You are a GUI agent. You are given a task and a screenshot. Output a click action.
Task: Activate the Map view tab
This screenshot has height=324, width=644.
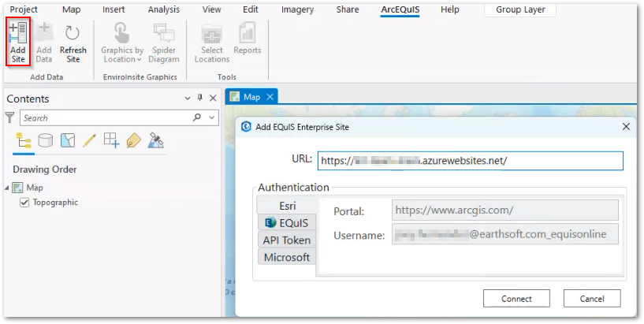coord(251,97)
